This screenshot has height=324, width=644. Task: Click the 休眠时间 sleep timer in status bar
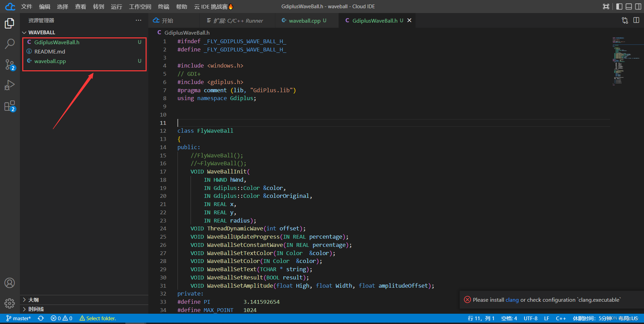[x=592, y=319]
